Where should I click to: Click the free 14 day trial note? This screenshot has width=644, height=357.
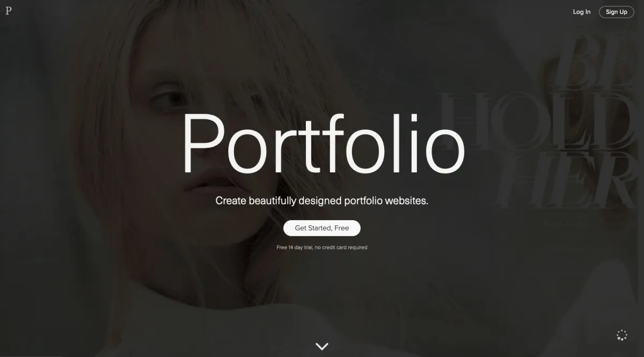click(x=322, y=247)
